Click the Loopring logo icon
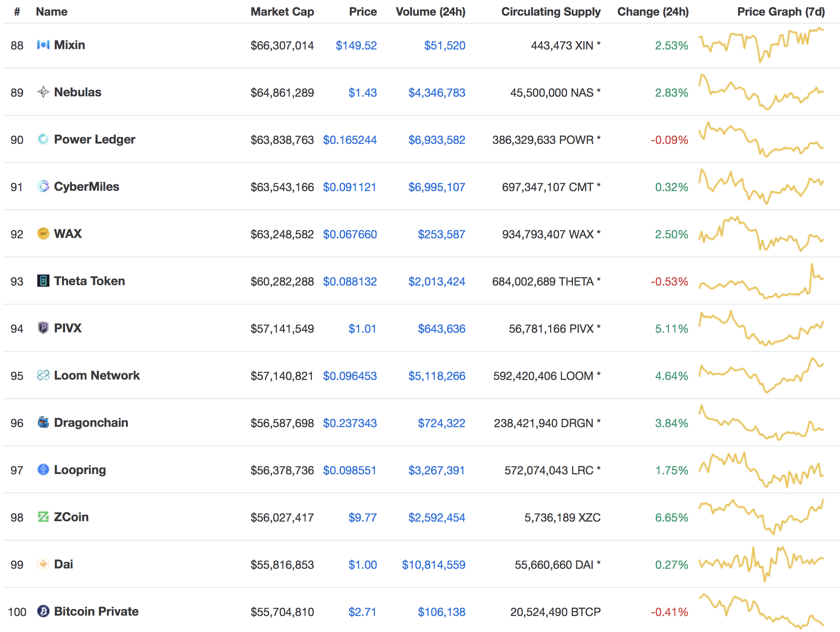This screenshot has height=632, width=840. point(43,470)
